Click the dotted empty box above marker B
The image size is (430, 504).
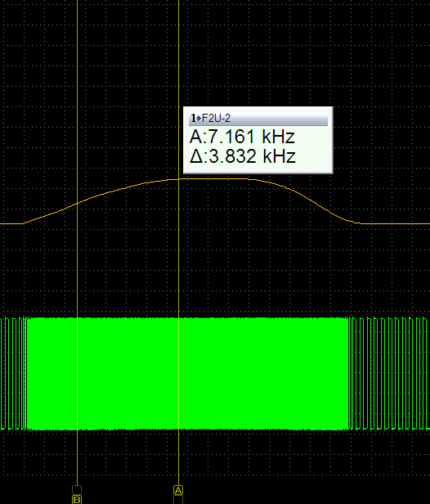coord(77,490)
